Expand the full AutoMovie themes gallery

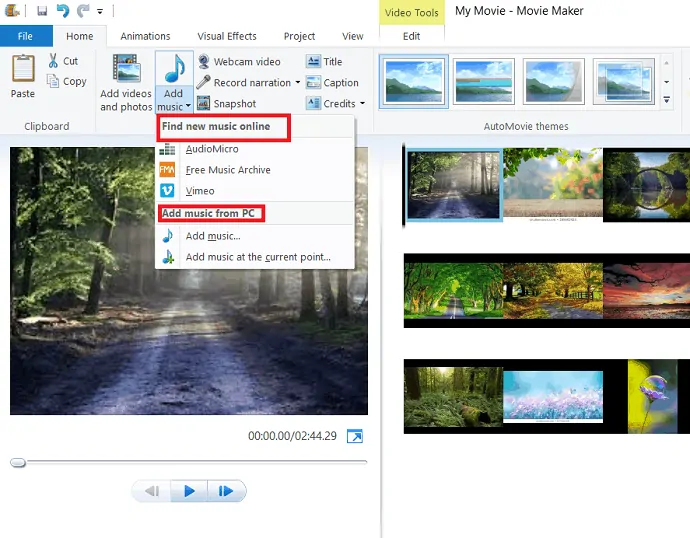[x=667, y=100]
